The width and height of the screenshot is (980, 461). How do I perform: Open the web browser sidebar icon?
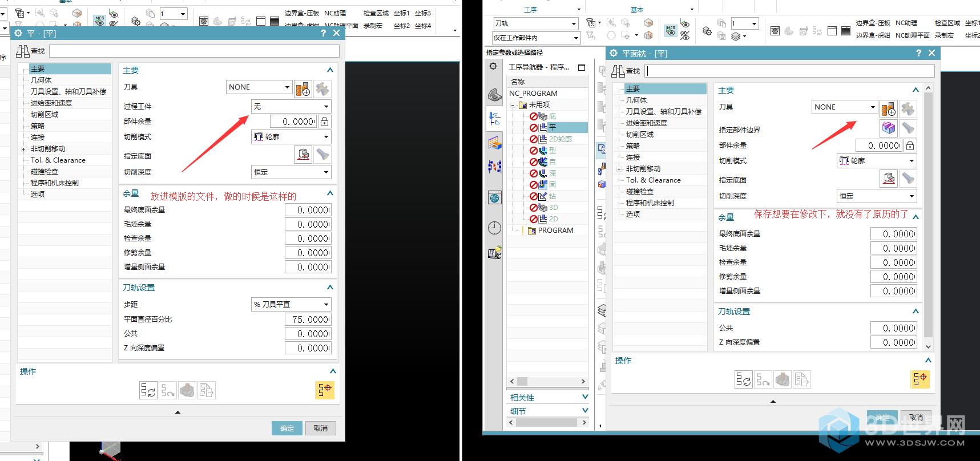coord(495,197)
